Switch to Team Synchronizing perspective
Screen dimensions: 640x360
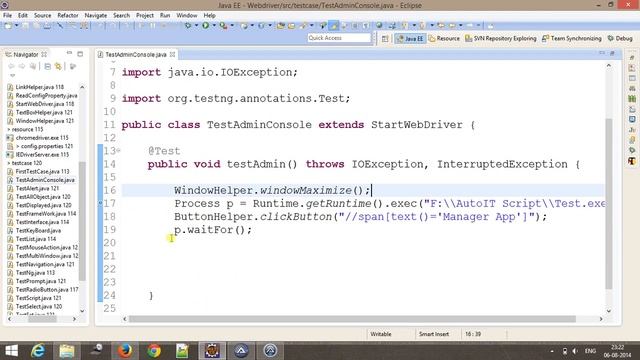571,38
